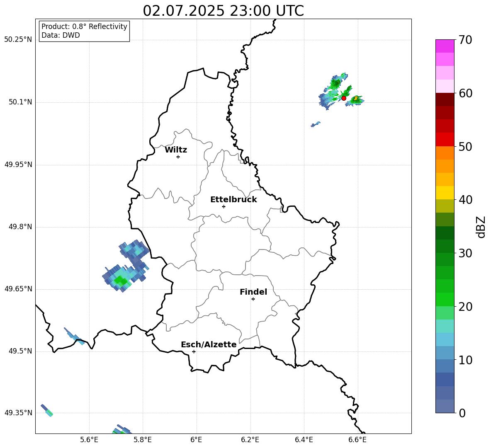The height and width of the screenshot is (448, 491).
Task: Click the 6.6°E longitude label
Action: point(357,440)
